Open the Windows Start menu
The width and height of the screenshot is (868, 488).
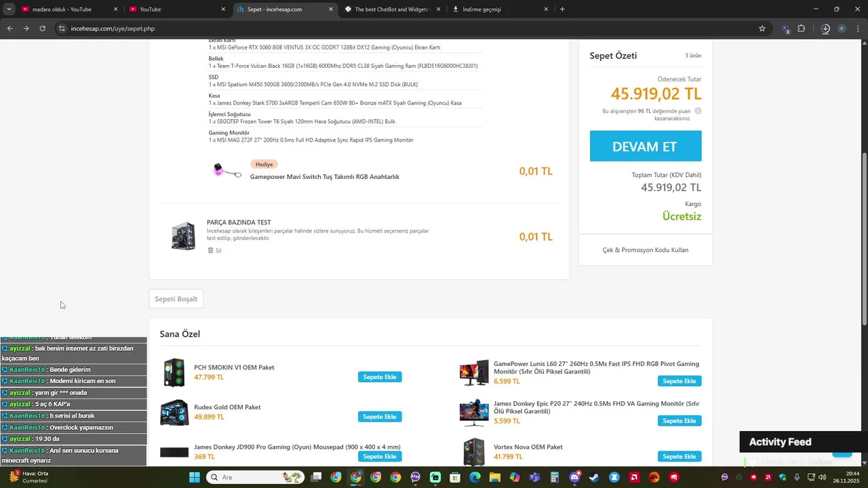[x=195, y=477]
